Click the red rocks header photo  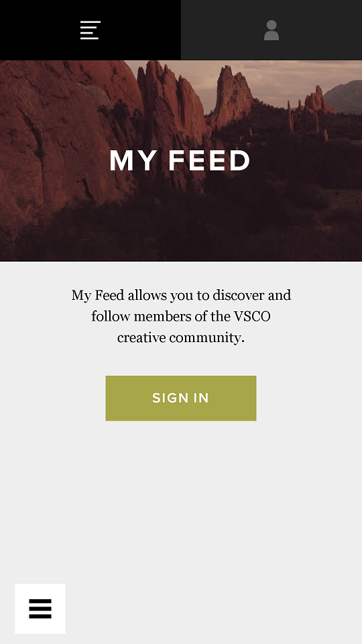point(181,160)
